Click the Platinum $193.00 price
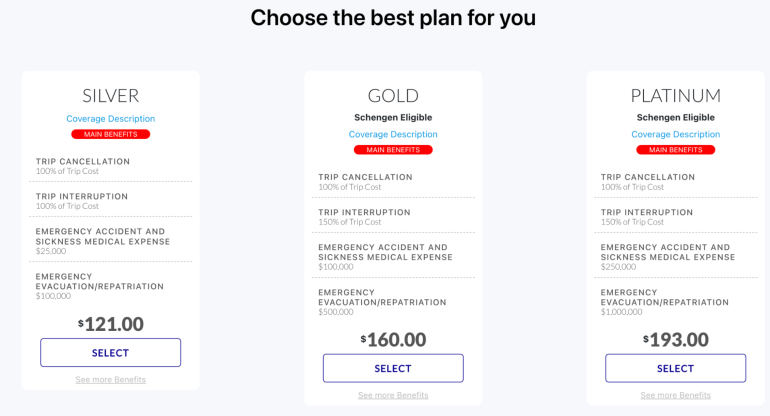The width and height of the screenshot is (770, 416). 675,339
